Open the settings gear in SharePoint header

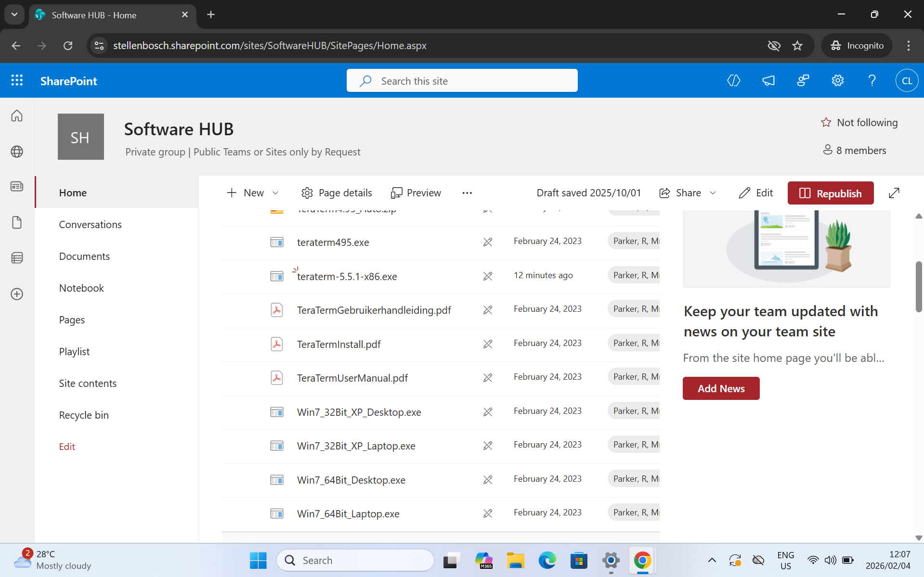click(837, 80)
